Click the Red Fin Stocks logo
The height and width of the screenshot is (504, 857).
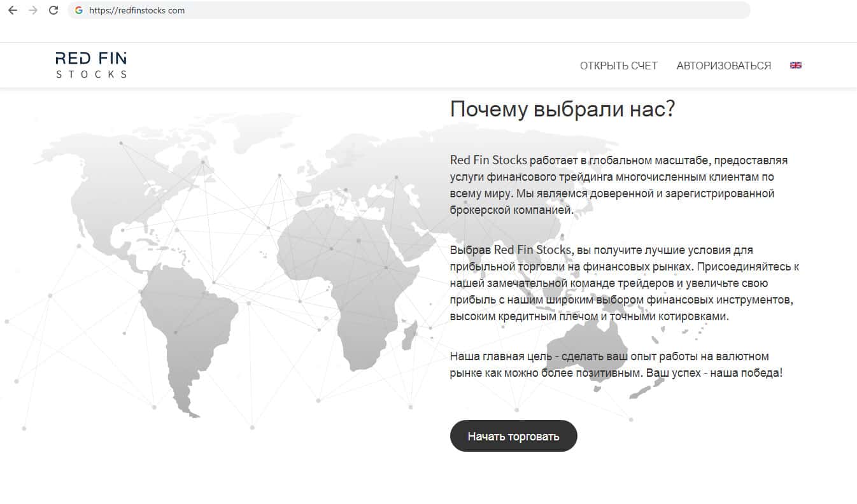click(91, 65)
